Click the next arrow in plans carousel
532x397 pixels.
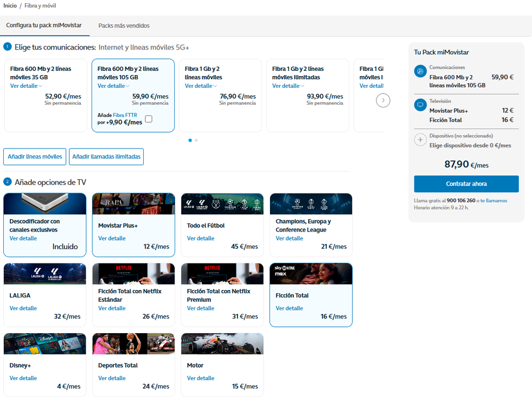[383, 100]
